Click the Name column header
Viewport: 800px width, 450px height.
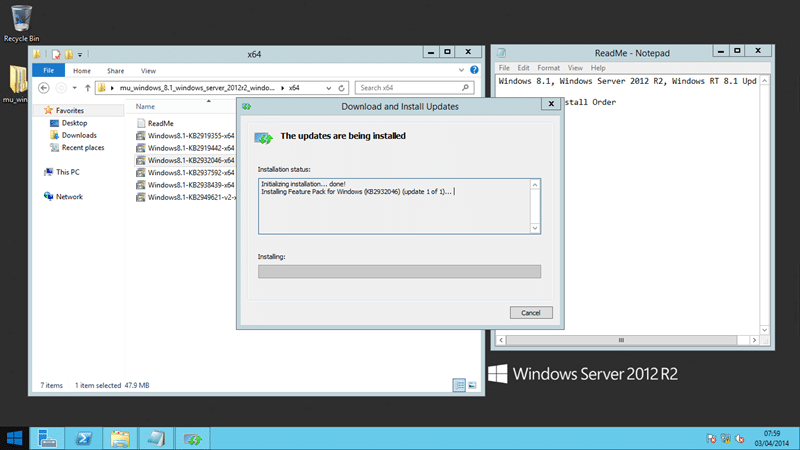(x=145, y=107)
